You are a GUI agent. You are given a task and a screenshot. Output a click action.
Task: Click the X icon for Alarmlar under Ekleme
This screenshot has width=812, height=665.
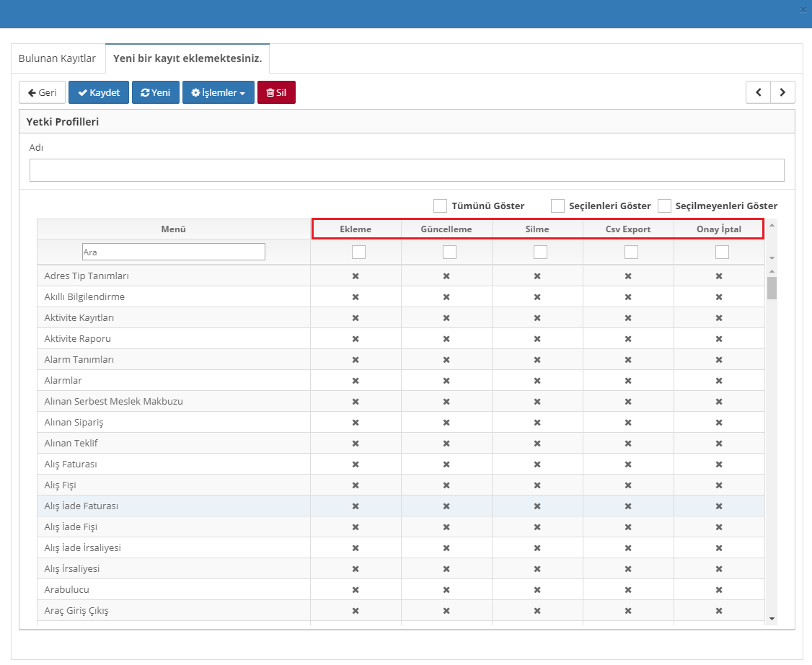(356, 380)
